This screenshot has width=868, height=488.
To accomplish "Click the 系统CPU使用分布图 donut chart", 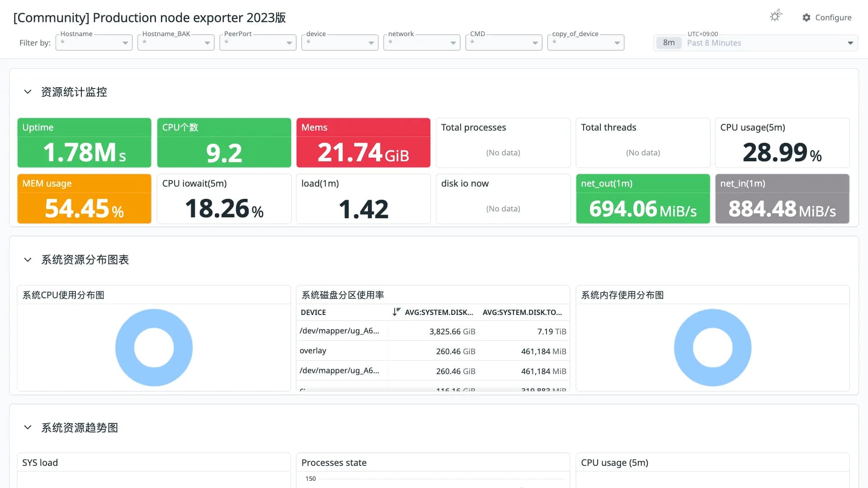I will pyautogui.click(x=154, y=347).
